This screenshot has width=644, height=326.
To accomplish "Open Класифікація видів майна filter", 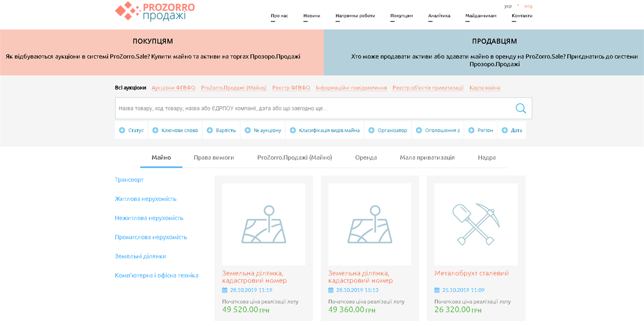I will pyautogui.click(x=325, y=130).
